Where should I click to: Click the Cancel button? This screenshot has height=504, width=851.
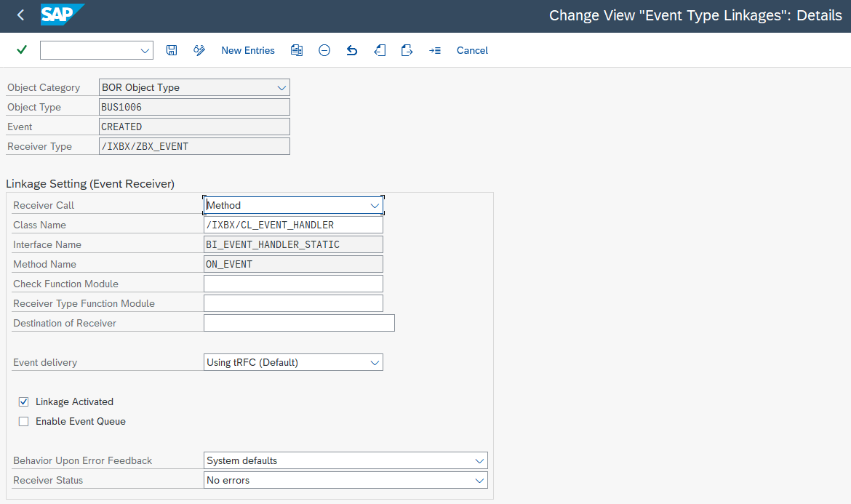pos(472,50)
